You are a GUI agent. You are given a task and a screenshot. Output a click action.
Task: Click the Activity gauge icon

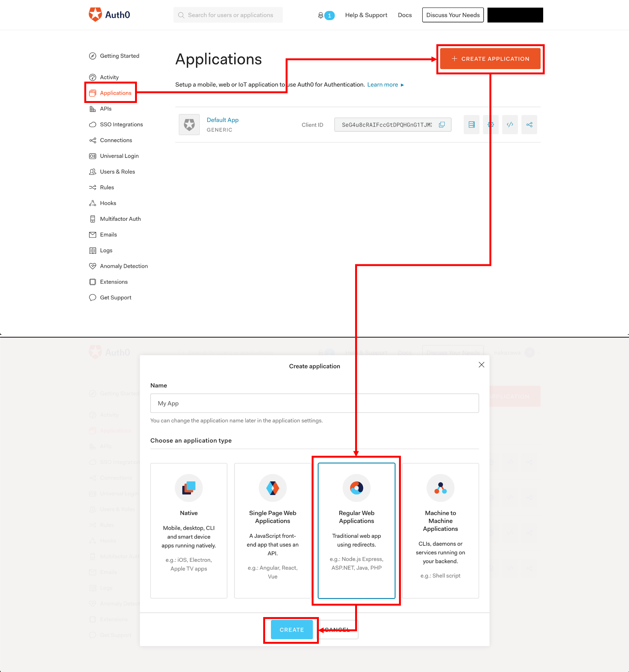(92, 77)
